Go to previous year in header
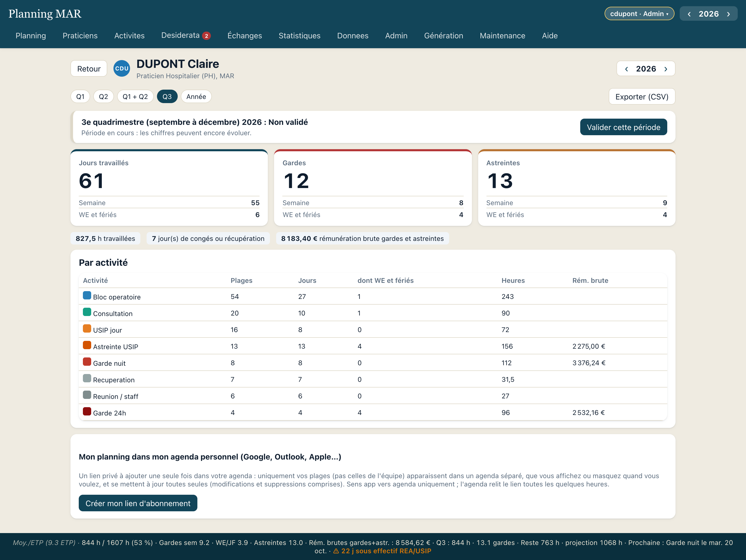Image resolution: width=746 pixels, height=560 pixels. [689, 14]
